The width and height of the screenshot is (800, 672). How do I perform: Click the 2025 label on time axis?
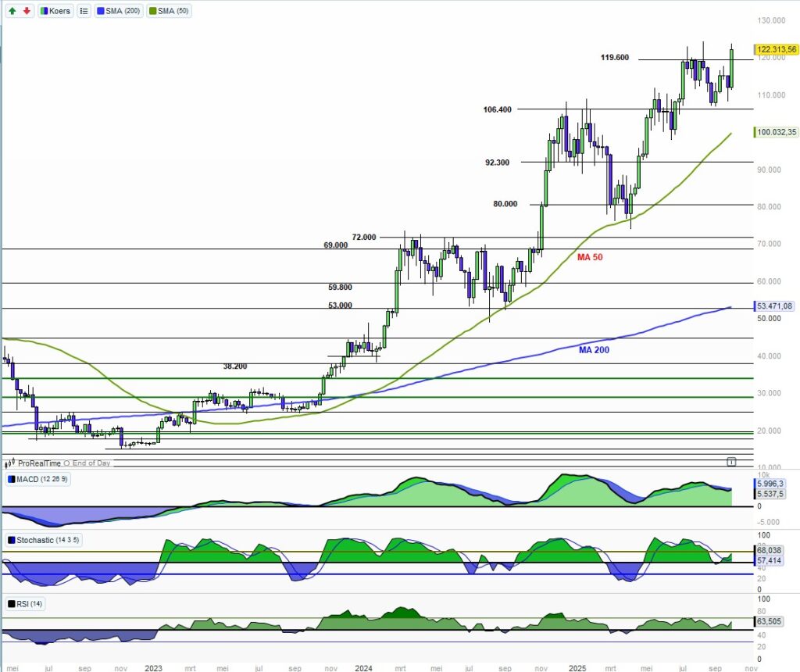point(577,669)
